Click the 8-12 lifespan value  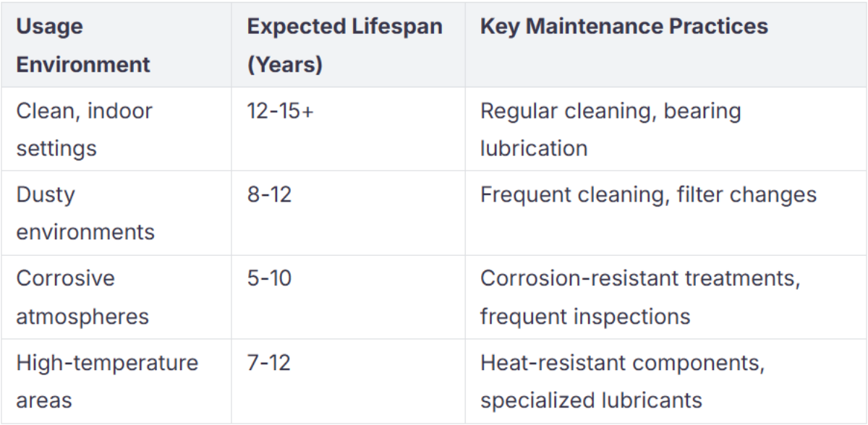point(269,195)
